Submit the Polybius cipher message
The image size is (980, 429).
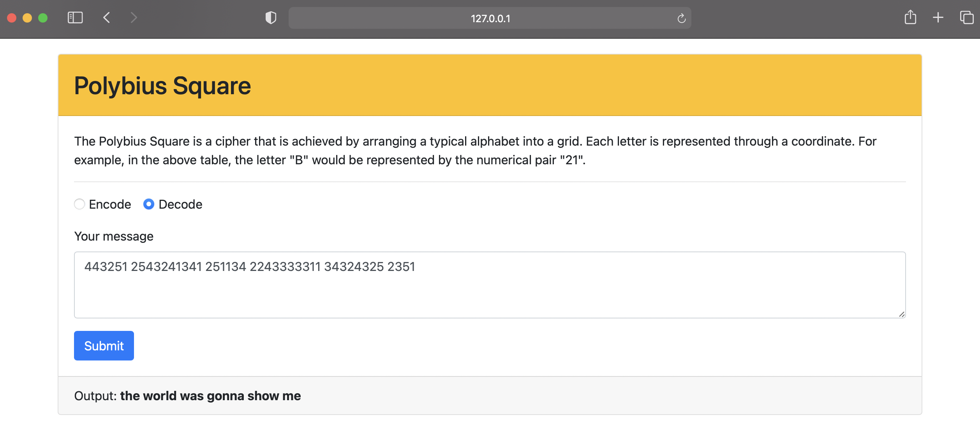tap(104, 345)
